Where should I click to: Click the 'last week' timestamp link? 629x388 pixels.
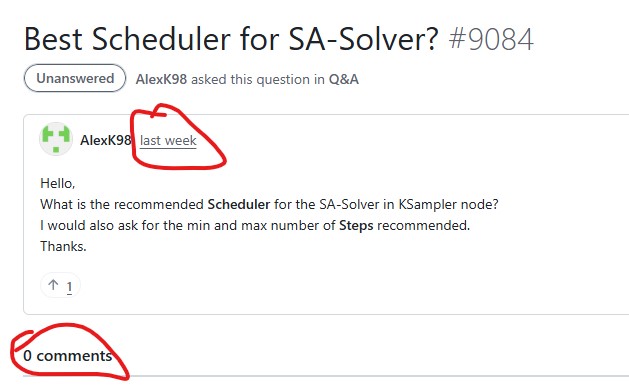(x=168, y=141)
